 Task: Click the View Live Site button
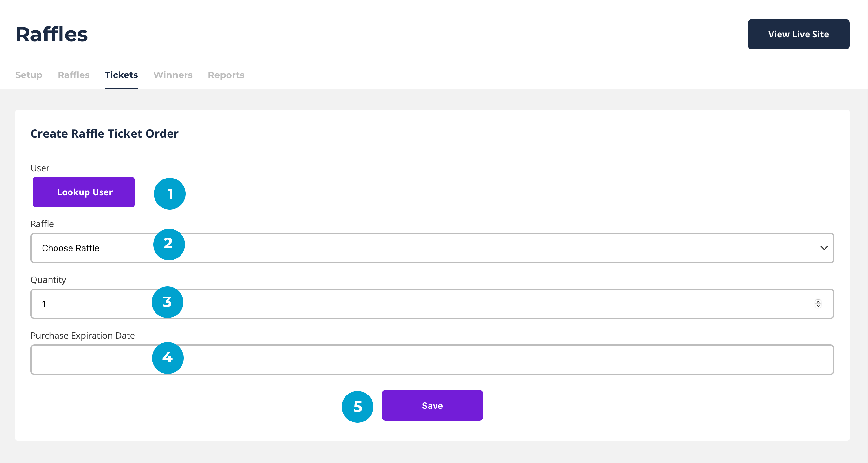click(x=798, y=34)
